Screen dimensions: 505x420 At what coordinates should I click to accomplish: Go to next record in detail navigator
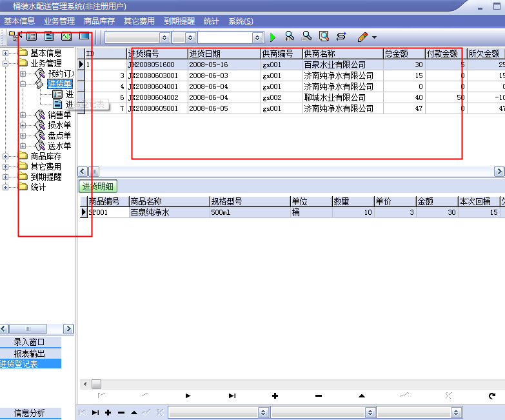tap(188, 396)
